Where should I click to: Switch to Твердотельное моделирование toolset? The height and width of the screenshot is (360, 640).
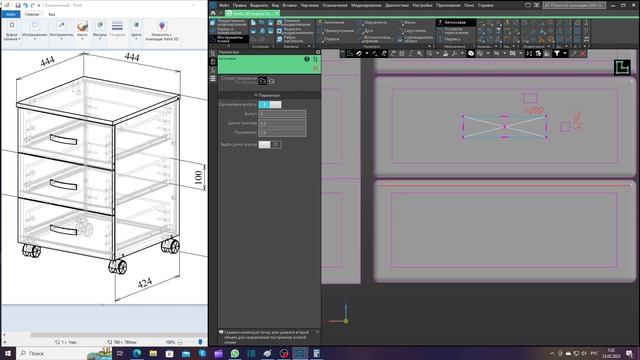(x=229, y=22)
